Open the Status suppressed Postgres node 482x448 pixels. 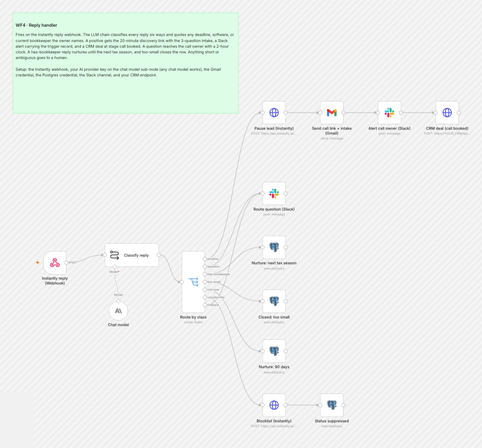(332, 405)
